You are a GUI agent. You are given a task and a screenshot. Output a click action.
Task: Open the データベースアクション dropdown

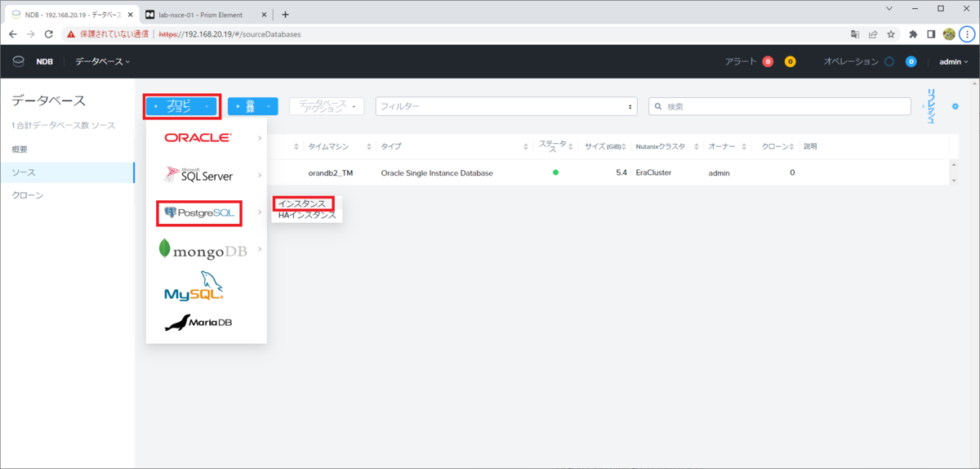coord(327,106)
